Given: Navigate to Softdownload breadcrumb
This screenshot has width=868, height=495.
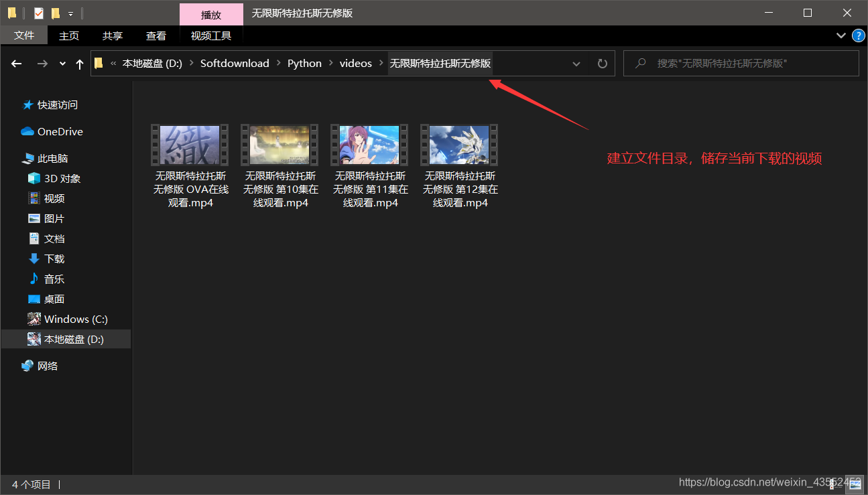Looking at the screenshot, I should click(x=235, y=63).
